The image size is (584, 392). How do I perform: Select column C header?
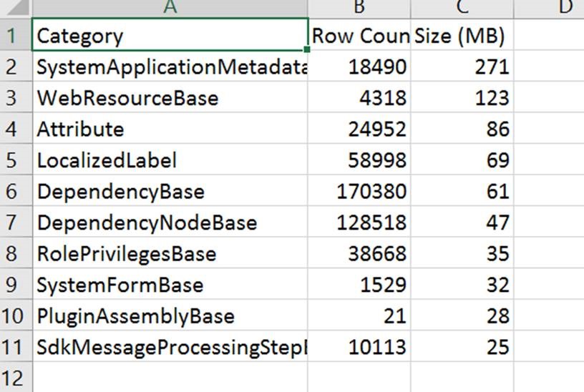click(462, 7)
